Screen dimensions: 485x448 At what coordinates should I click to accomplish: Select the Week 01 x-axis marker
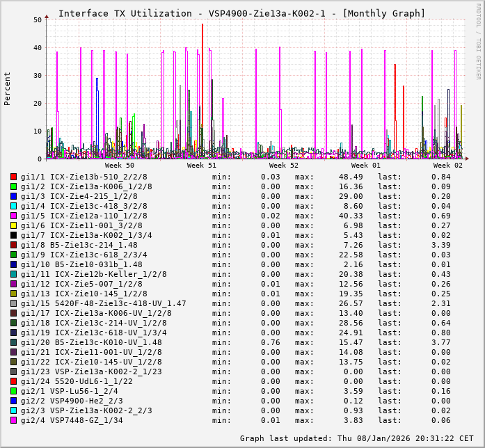(x=366, y=166)
